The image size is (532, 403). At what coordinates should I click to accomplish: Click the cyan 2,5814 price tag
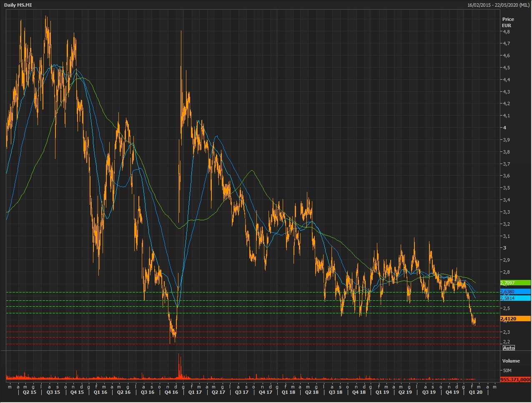515,298
